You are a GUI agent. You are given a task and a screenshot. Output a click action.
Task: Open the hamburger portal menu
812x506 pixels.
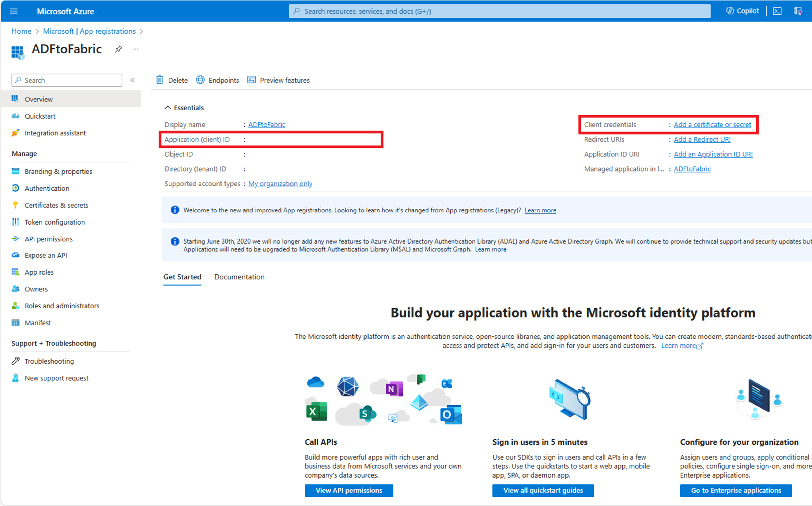pos(14,11)
